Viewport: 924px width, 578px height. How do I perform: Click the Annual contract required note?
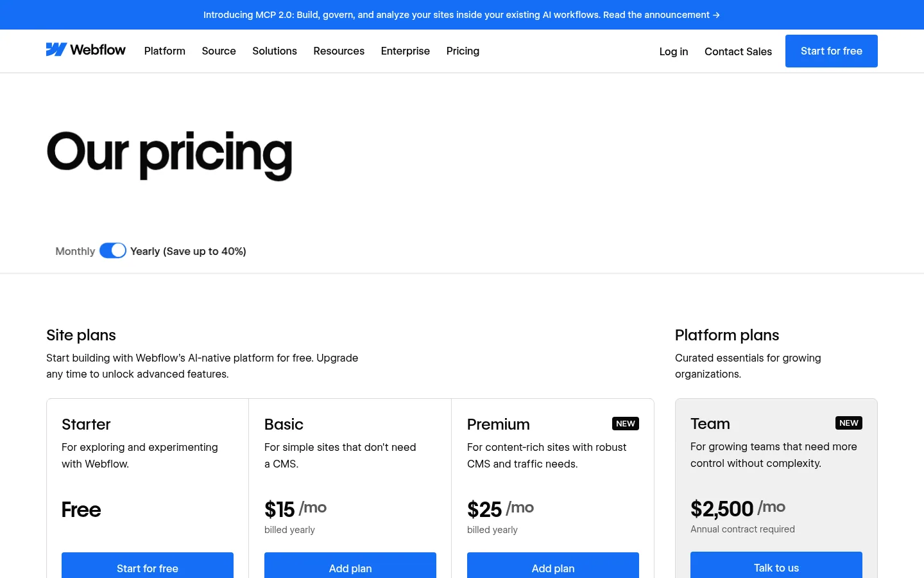click(742, 529)
